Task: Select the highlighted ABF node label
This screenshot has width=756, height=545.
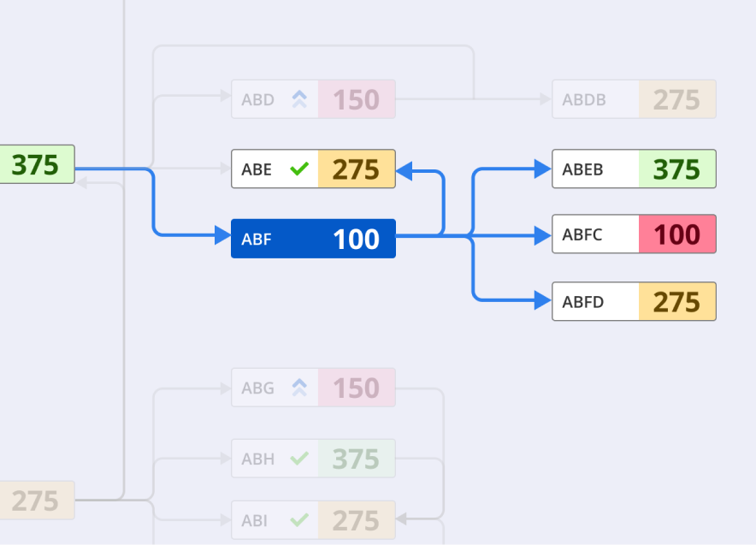Action: pyautogui.click(x=257, y=240)
